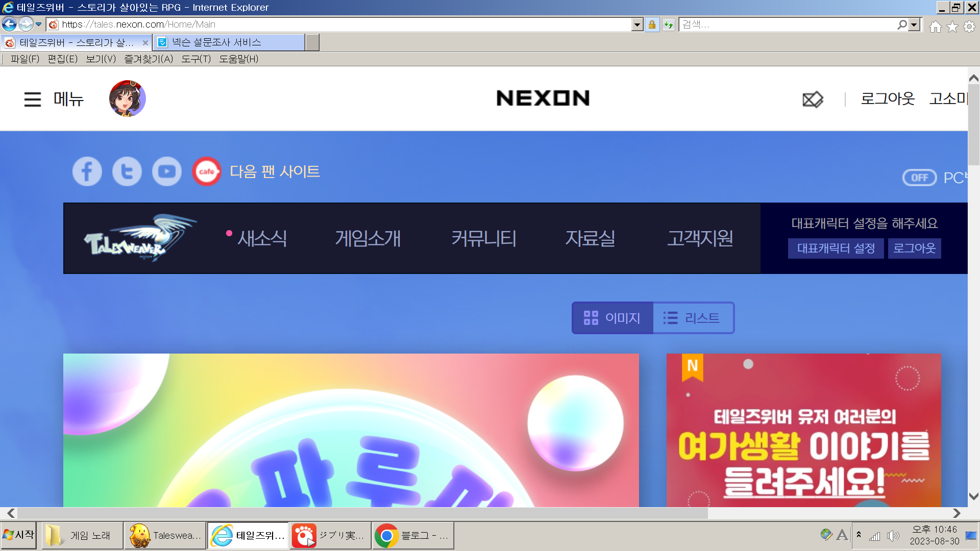Image resolution: width=980 pixels, height=551 pixels.
Task: Open the YouTube channel icon
Action: (167, 171)
